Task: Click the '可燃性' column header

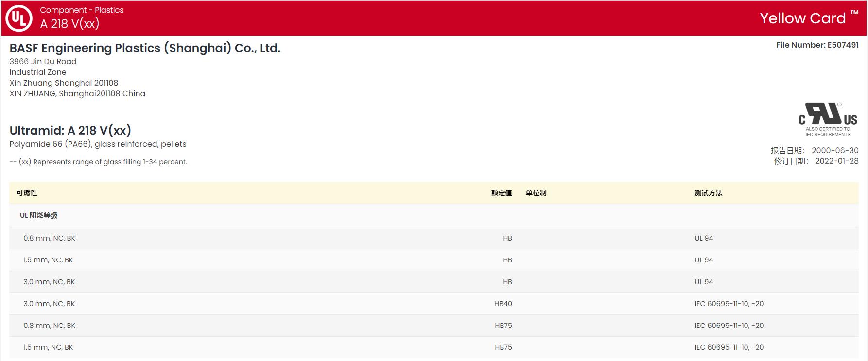Action: pos(27,193)
